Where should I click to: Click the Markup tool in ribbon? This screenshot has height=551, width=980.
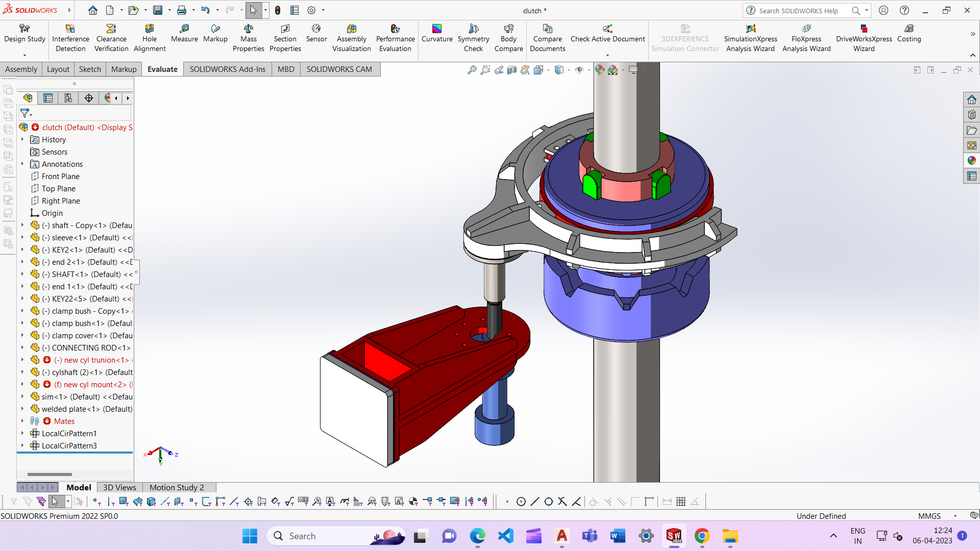pos(215,34)
